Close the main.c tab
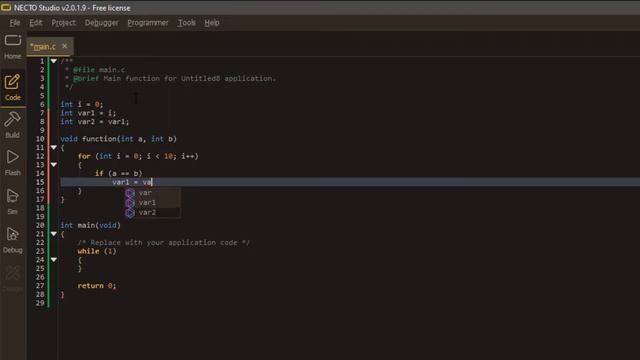This screenshot has height=360, width=640. (x=64, y=46)
